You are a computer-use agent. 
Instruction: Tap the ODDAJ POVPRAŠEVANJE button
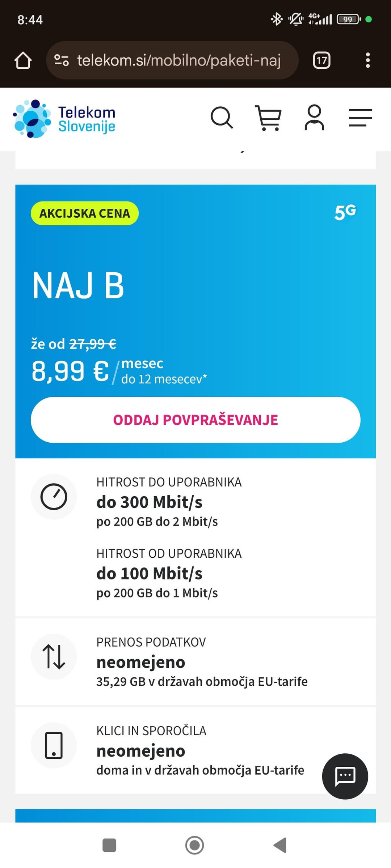click(195, 420)
